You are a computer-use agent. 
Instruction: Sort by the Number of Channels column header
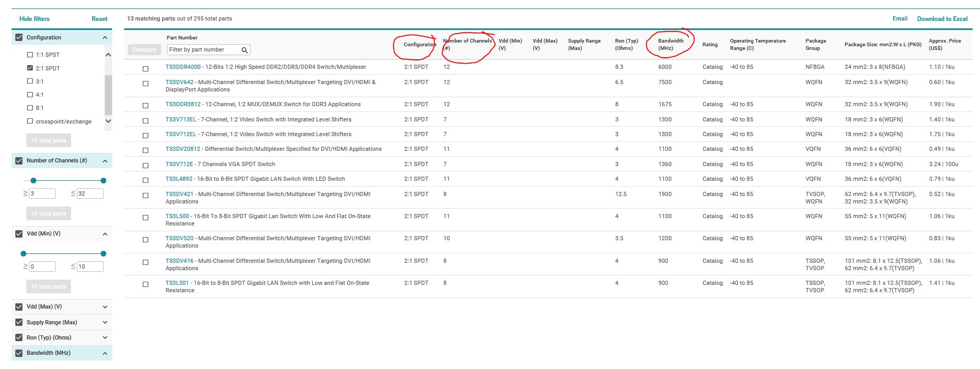coord(467,44)
